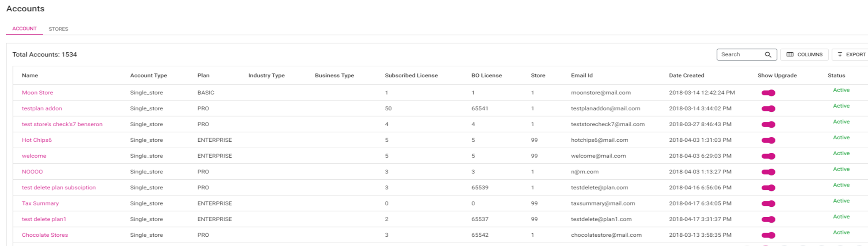The image size is (868, 246).
Task: Type in the Search field
Action: pos(740,54)
